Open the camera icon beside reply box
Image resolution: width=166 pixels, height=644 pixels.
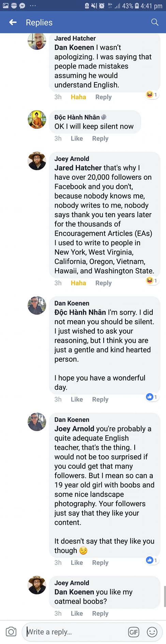(x=11, y=632)
